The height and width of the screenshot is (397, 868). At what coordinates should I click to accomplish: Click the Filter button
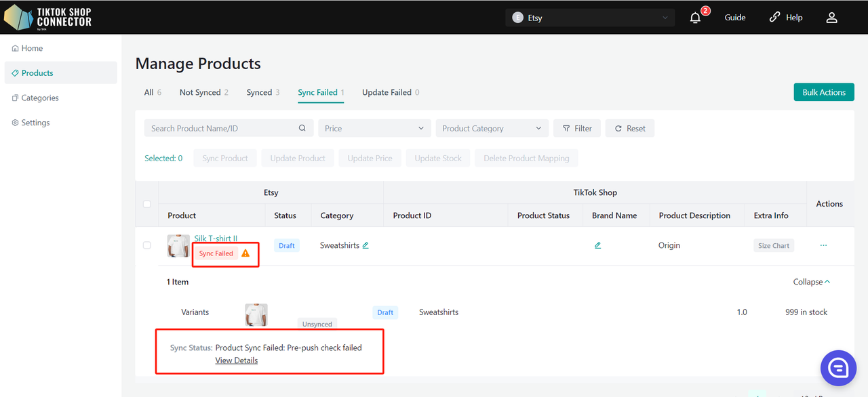click(x=577, y=128)
